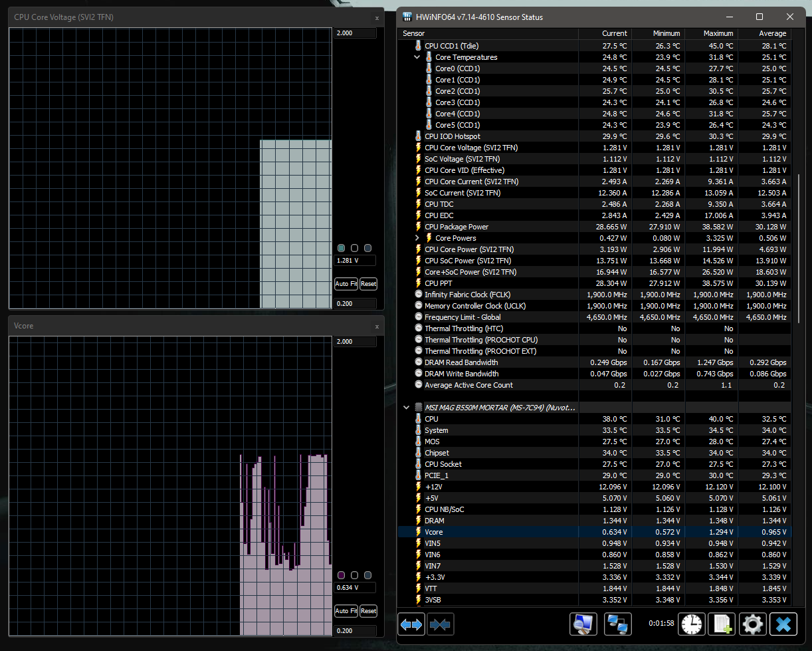812x651 pixels.
Task: Click the sensor list vertical scrollbar
Action: (x=799, y=248)
